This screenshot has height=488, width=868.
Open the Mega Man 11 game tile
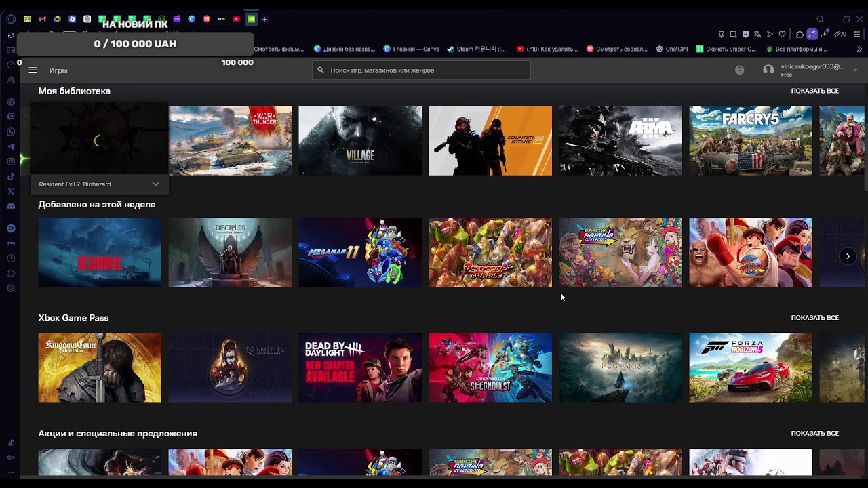pyautogui.click(x=360, y=252)
